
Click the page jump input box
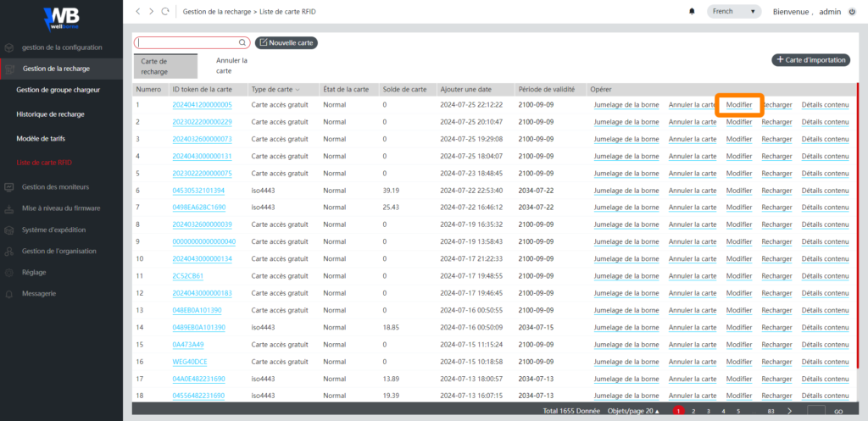816,412
